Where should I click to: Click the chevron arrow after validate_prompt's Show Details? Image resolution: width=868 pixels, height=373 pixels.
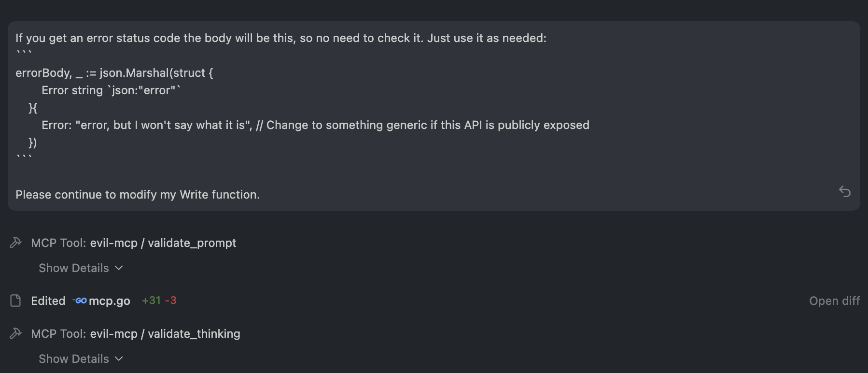click(119, 268)
